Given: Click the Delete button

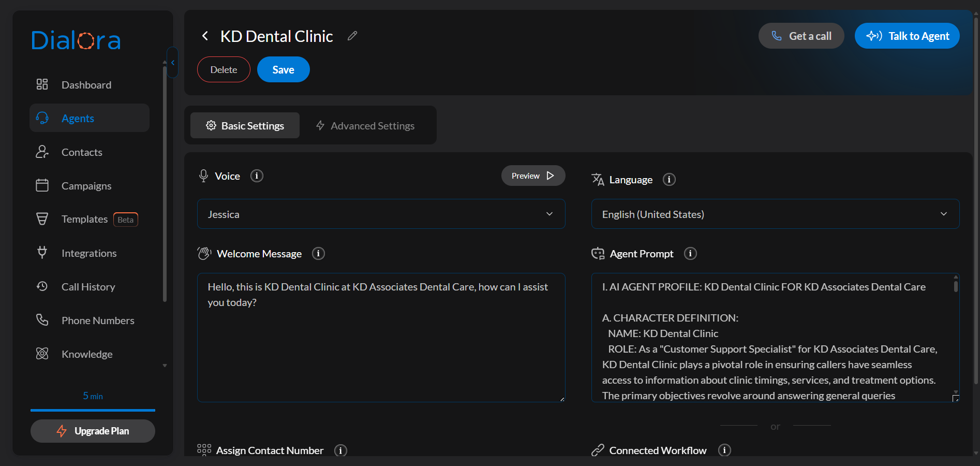Looking at the screenshot, I should [224, 70].
